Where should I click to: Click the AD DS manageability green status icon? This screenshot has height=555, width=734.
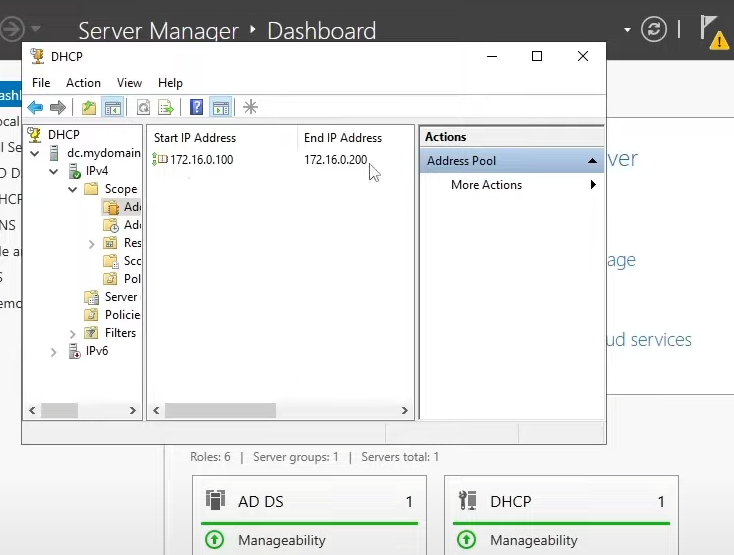(x=215, y=540)
